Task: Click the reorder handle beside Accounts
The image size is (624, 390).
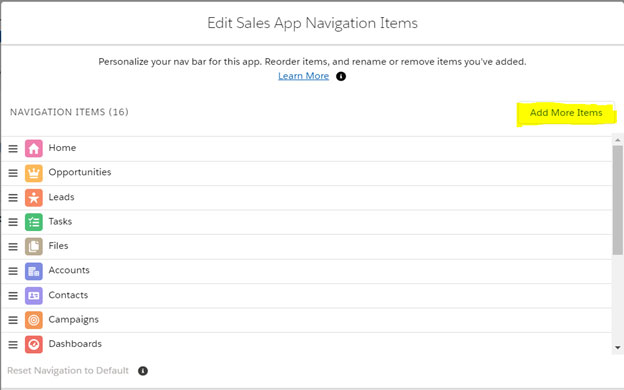Action: [x=13, y=271]
